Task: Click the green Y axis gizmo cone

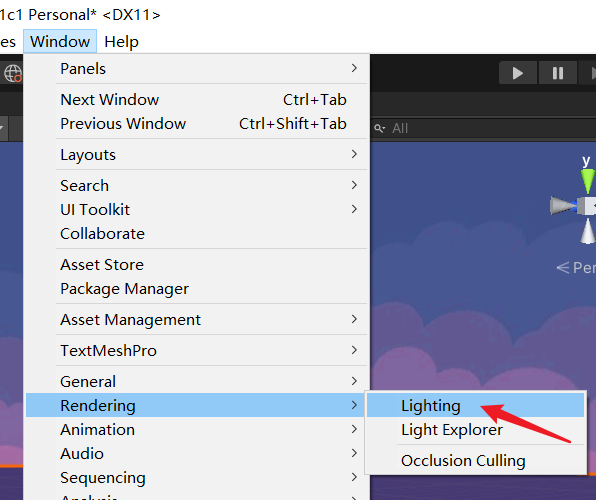Action: (588, 181)
